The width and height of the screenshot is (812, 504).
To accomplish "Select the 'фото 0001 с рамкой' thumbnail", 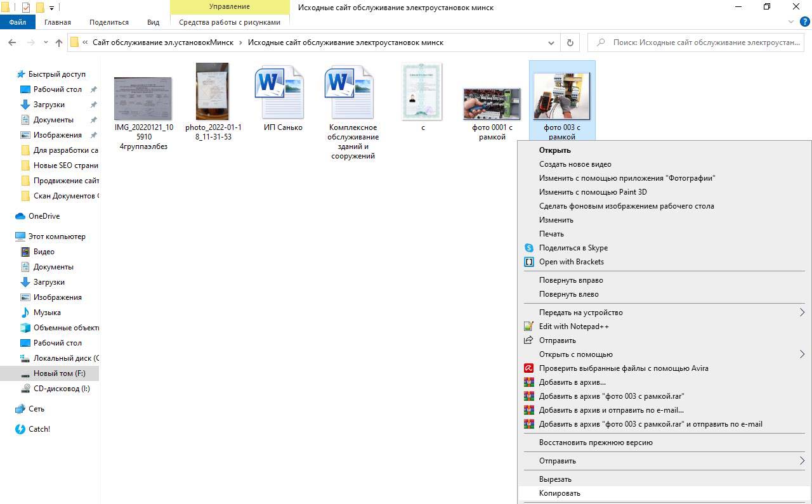I will [492, 105].
